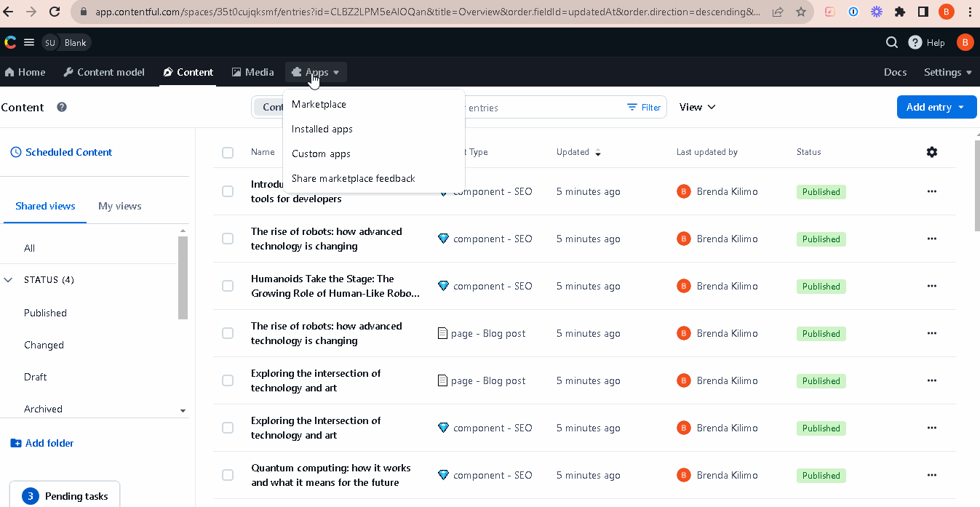
Task: Bookmark this page with star icon
Action: [x=801, y=12]
